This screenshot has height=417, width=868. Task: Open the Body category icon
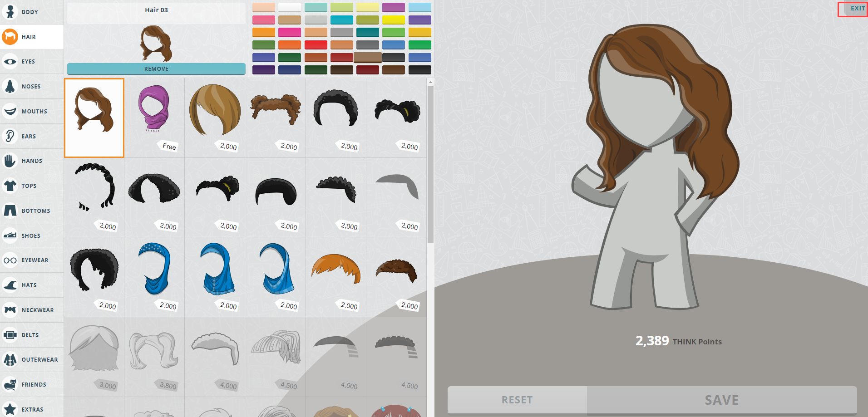tap(10, 12)
